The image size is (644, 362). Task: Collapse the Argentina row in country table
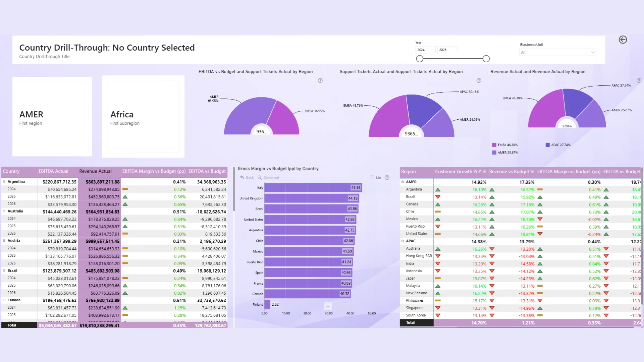(x=4, y=182)
